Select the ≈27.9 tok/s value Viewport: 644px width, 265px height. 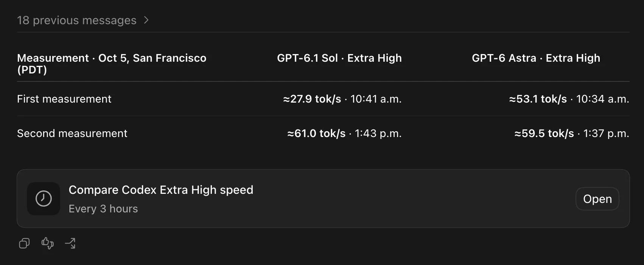pos(312,99)
